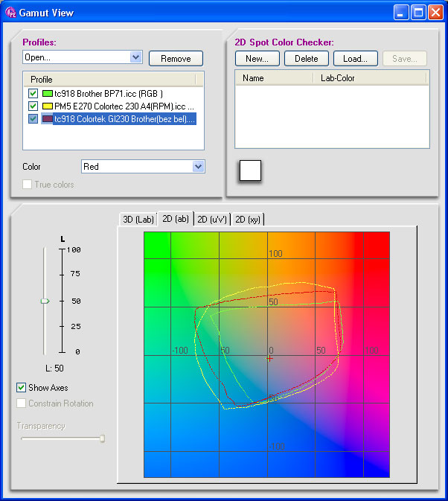The width and height of the screenshot is (448, 501).
Task: Open the 2D (xy) tab
Action: (x=248, y=220)
